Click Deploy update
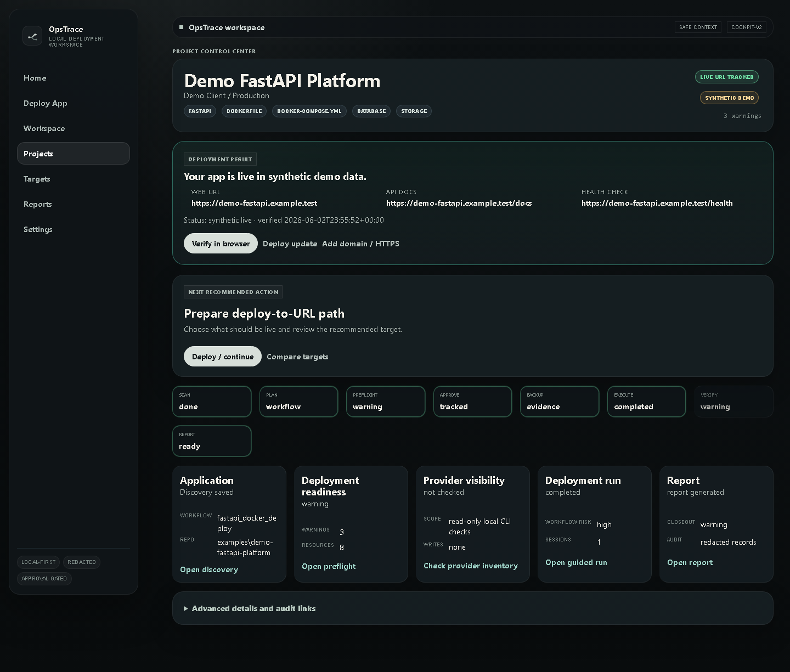This screenshot has width=790, height=672. point(290,244)
